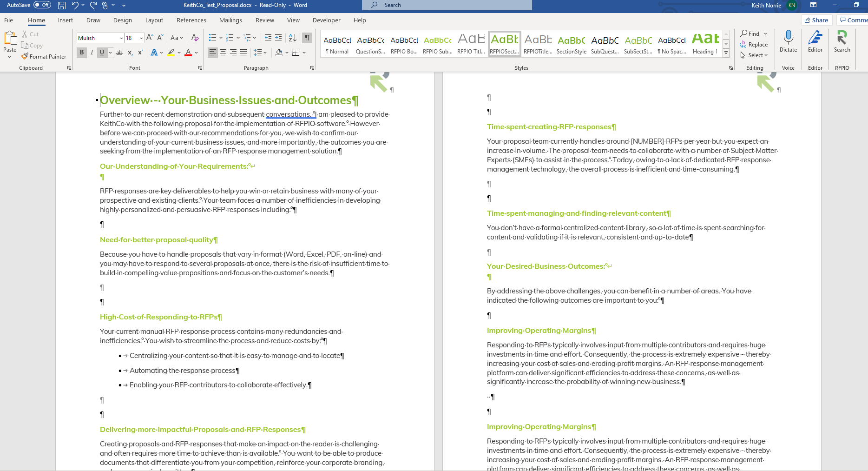Image resolution: width=868 pixels, height=471 pixels.
Task: Toggle Show/Hide paragraph marks
Action: [307, 38]
